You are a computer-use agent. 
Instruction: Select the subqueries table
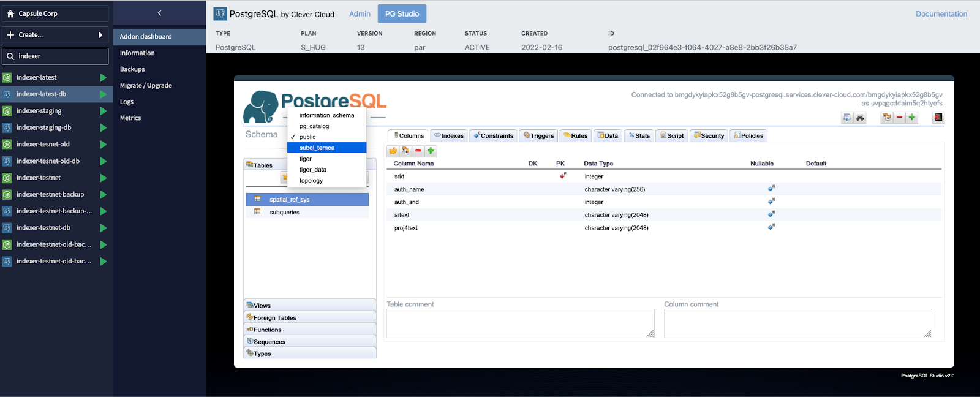point(284,213)
